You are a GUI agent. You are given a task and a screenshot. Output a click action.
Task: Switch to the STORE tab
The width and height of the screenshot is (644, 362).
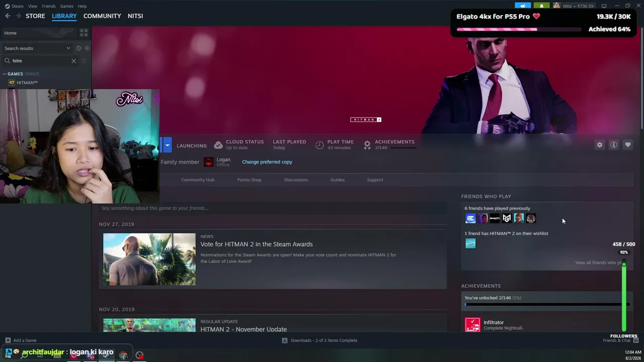click(35, 16)
